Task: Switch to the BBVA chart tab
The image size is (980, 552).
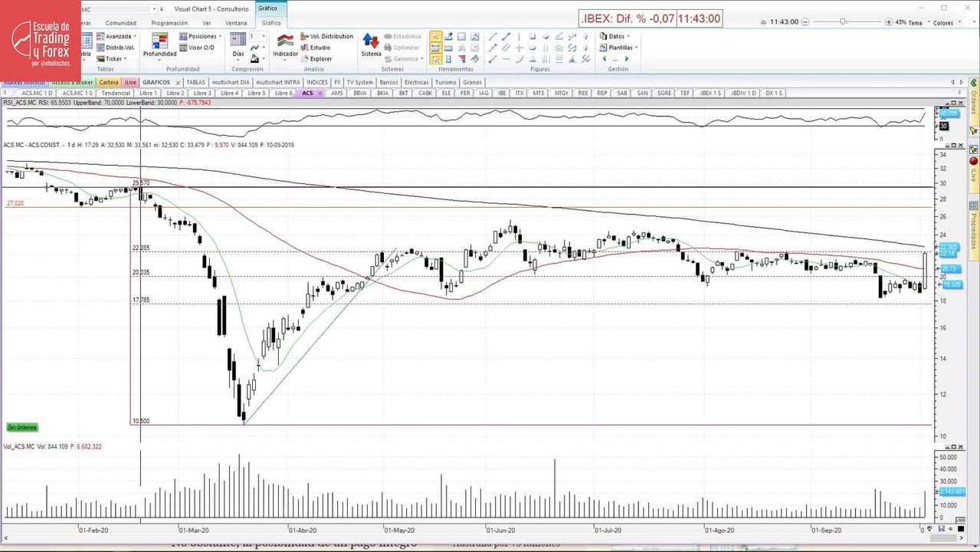Action: 359,93
